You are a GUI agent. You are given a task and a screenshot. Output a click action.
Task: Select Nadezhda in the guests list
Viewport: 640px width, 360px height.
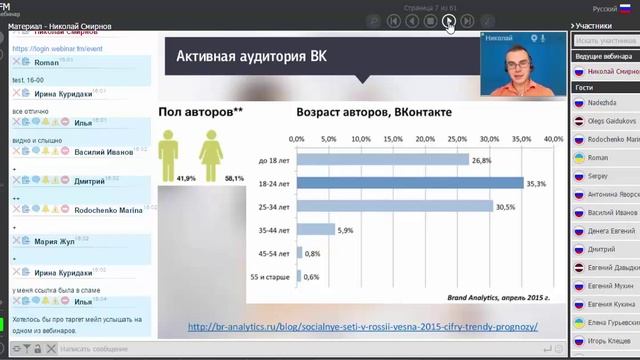pyautogui.click(x=606, y=103)
